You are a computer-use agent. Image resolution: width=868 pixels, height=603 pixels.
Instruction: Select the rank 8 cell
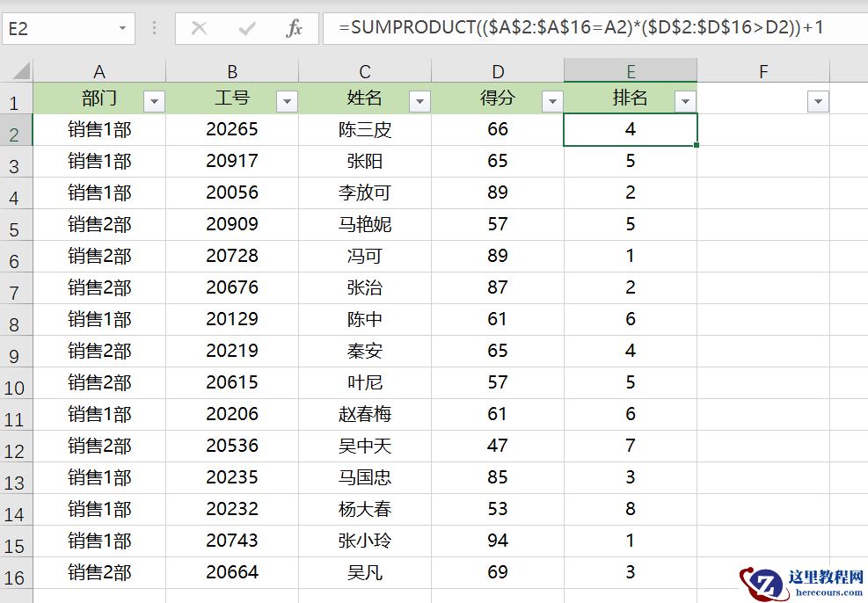tap(631, 509)
